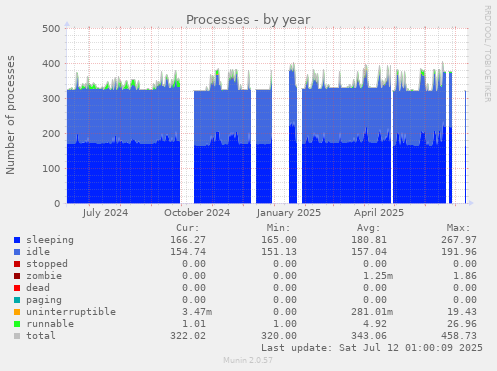This screenshot has height=371, width=497.
Task: Click the 'Avg:' column header
Action: pos(368,228)
